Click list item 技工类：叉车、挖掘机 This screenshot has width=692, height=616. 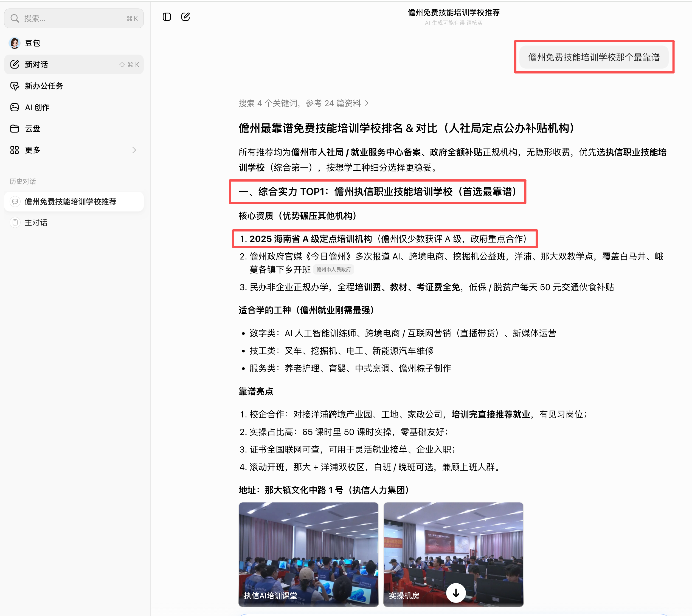341,351
